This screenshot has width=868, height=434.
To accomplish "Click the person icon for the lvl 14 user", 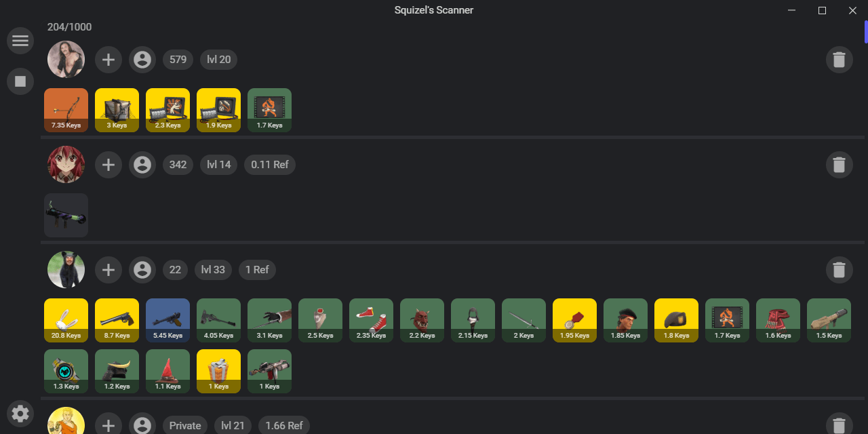I will click(142, 164).
